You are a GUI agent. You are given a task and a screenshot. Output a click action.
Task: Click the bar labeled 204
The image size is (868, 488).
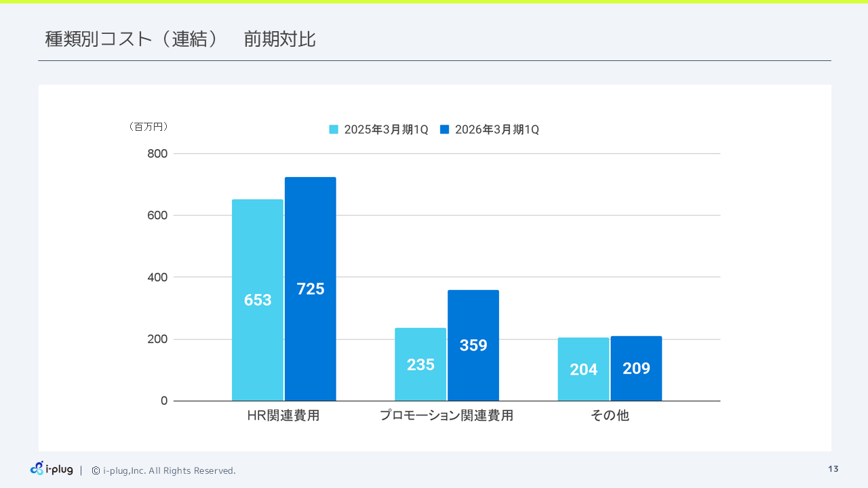(x=583, y=369)
